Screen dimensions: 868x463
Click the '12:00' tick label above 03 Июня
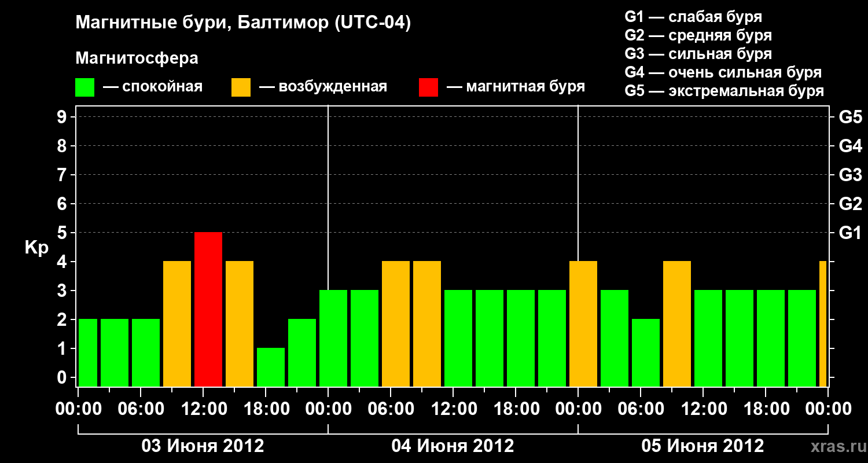tap(204, 409)
